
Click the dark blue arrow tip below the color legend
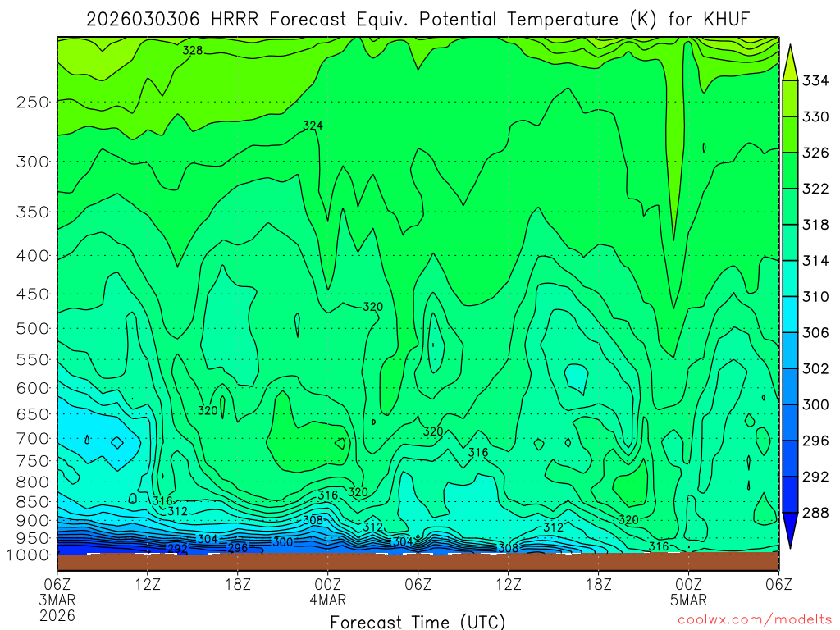790,529
